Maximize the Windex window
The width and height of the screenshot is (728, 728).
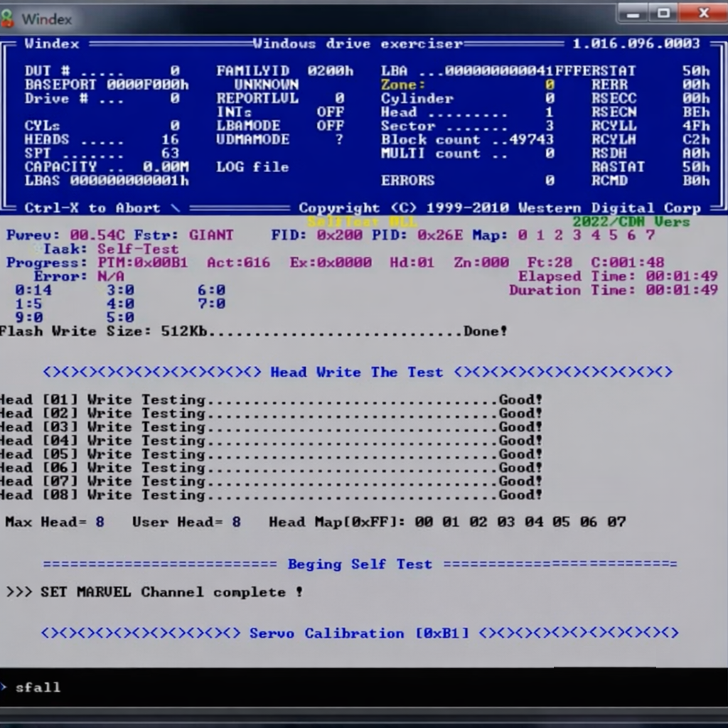tap(664, 14)
